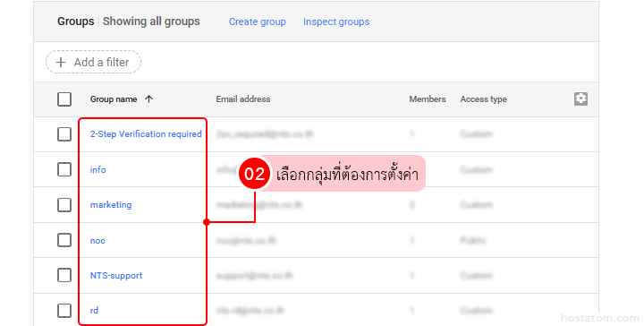This screenshot has width=644, height=326.
Task: Click the Showing all groups label
Action: tap(151, 21)
